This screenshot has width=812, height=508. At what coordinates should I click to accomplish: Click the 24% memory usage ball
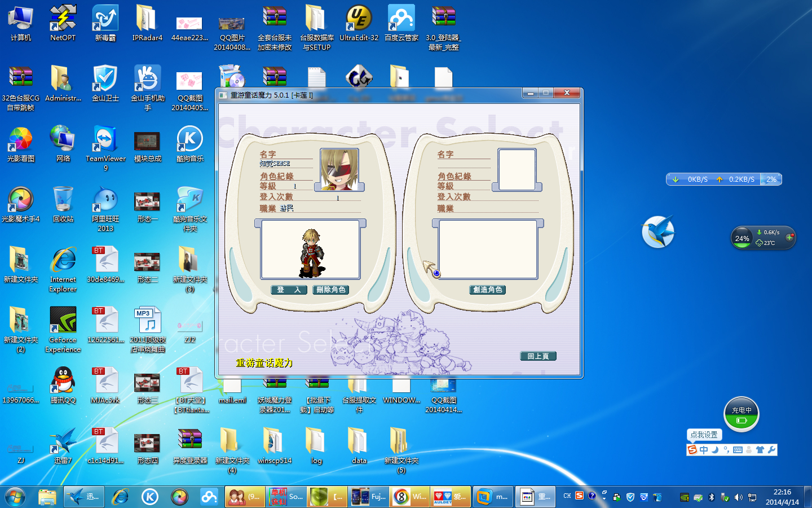point(742,238)
